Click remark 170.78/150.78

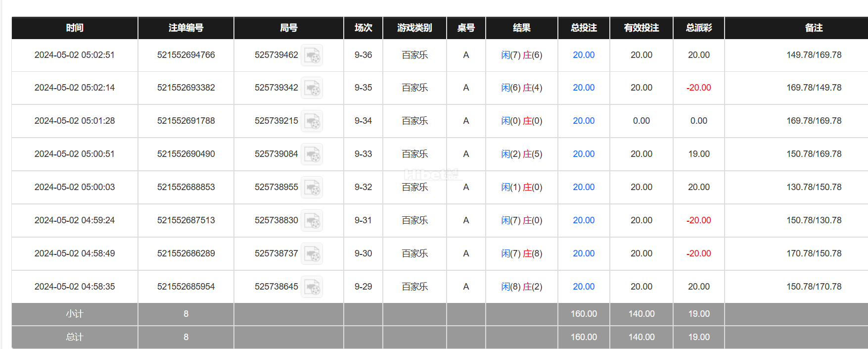click(x=814, y=253)
